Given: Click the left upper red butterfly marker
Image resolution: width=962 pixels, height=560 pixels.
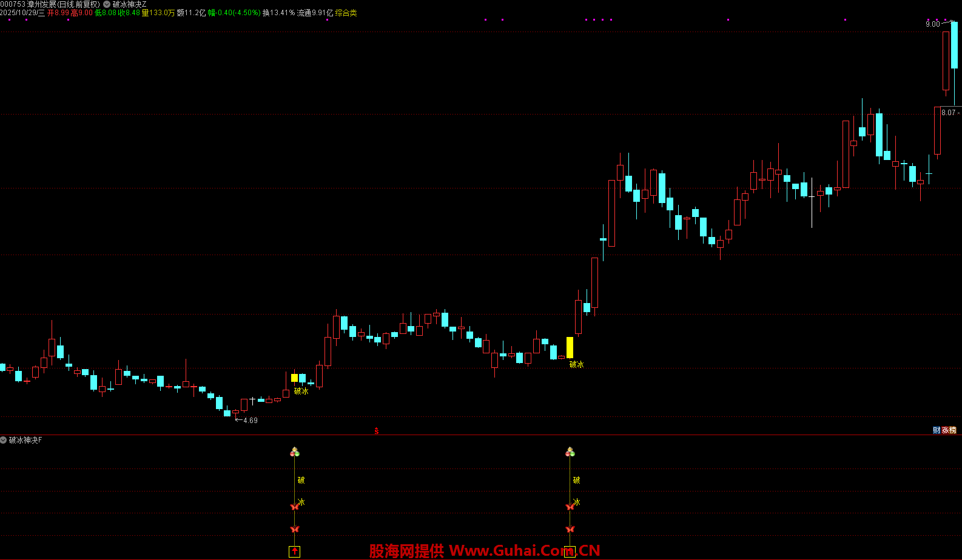Looking at the screenshot, I should point(295,507).
